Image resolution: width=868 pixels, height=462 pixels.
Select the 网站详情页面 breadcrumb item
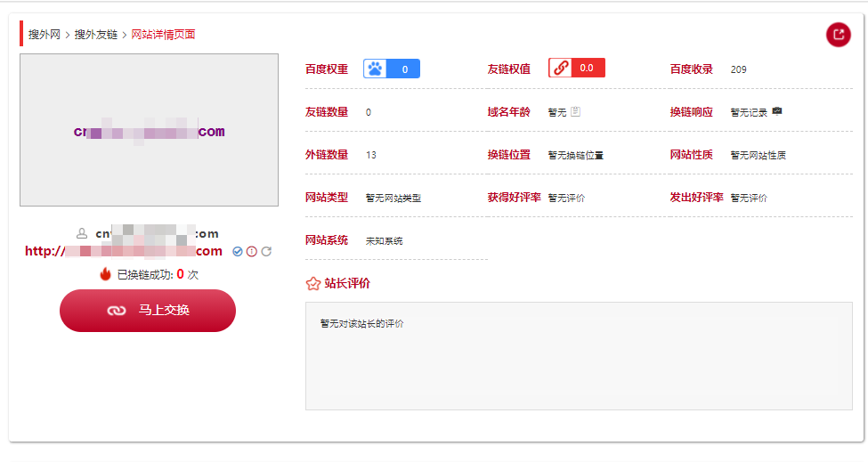[163, 35]
